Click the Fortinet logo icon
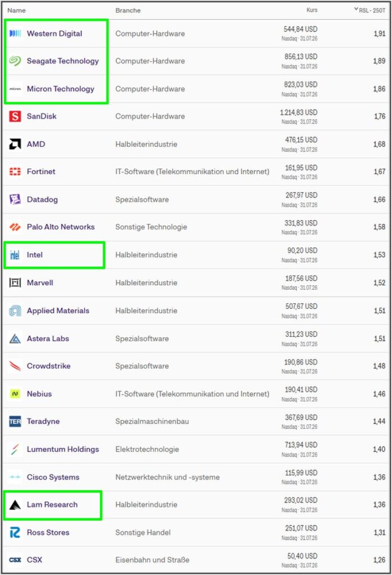 click(15, 172)
